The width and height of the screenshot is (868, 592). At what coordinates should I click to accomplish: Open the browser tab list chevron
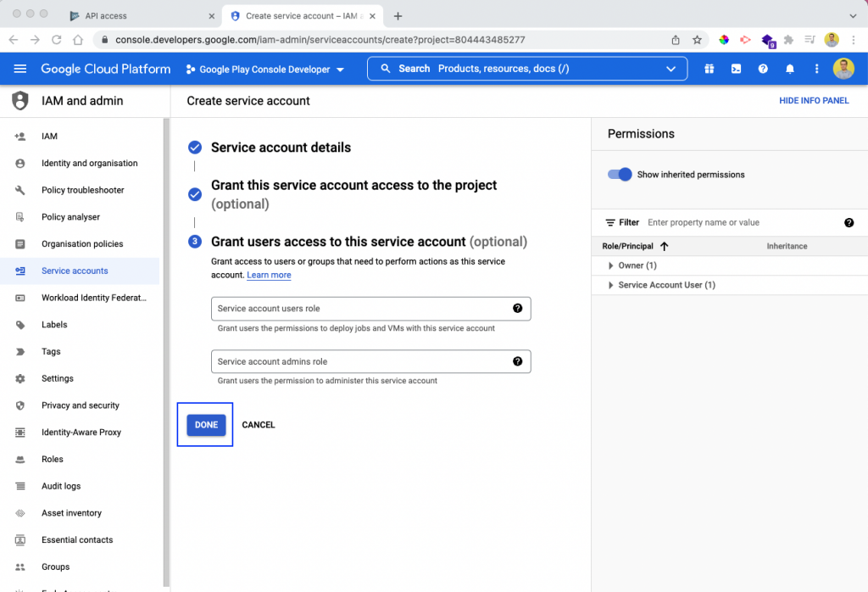coord(853,16)
